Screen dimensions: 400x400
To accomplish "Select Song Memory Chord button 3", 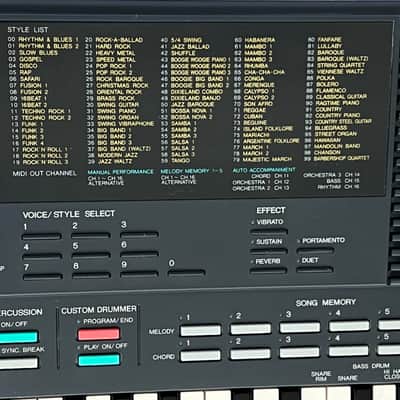I will tap(299, 352).
